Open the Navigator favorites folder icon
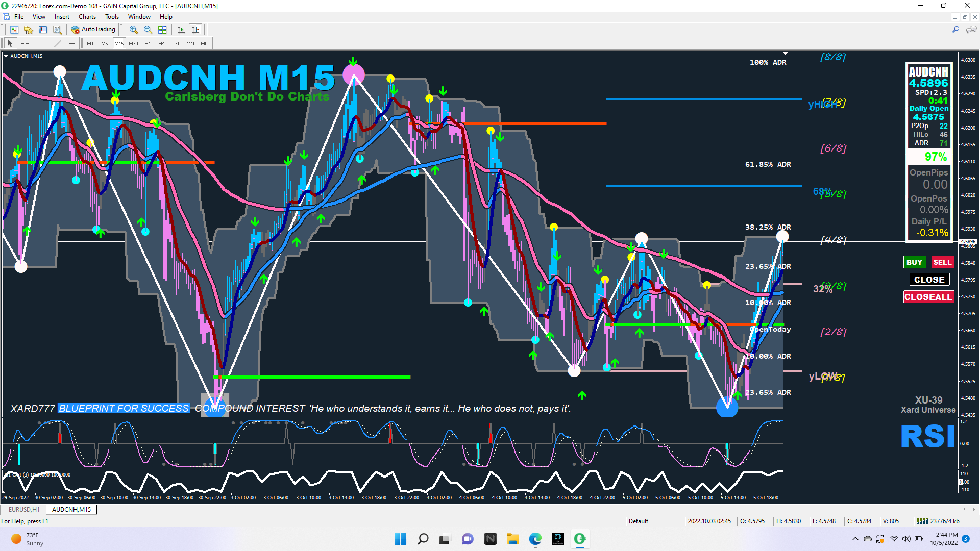Viewport: 980px width, 551px height. point(29,30)
